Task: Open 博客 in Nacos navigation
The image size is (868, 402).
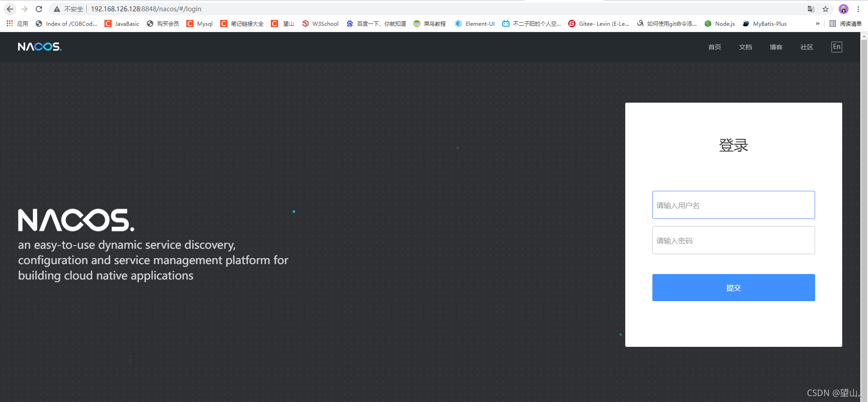Action: [776, 47]
